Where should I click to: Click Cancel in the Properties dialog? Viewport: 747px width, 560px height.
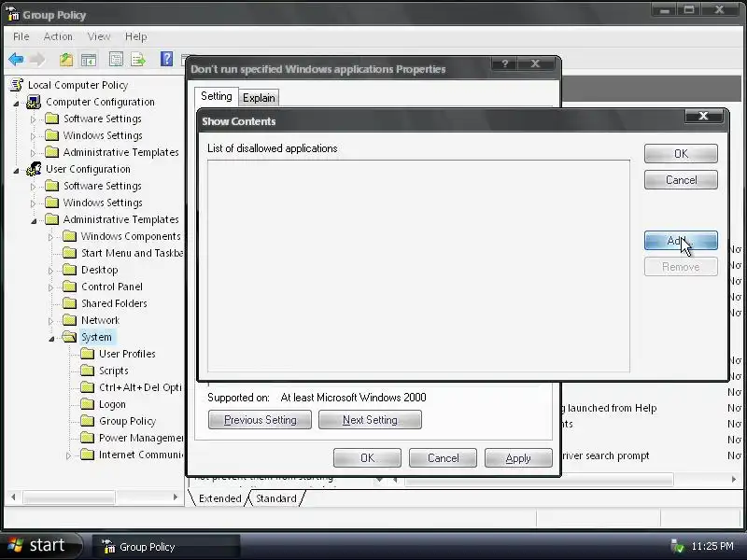443,457
